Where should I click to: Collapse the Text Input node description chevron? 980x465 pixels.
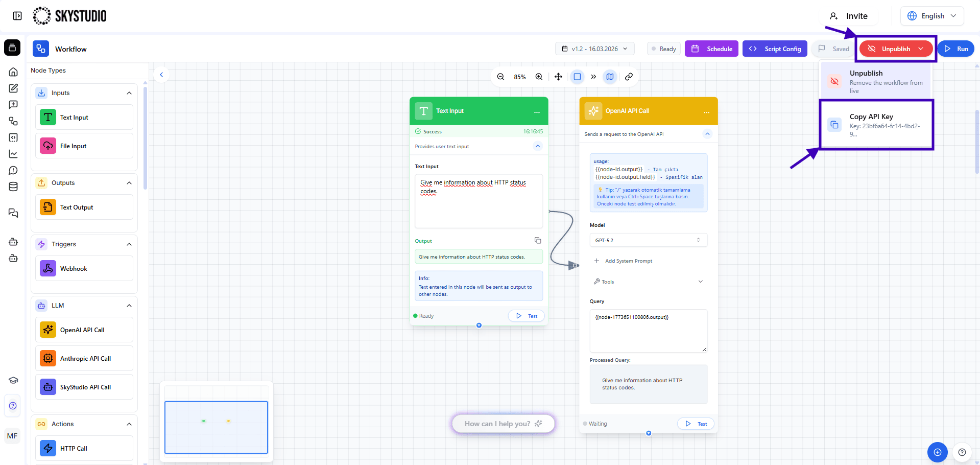click(538, 146)
